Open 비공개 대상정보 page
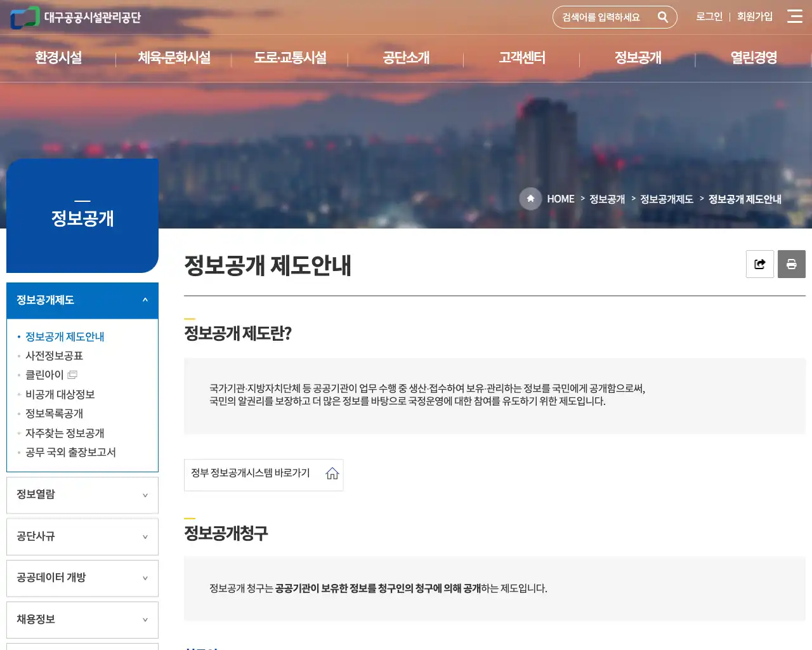 tap(61, 394)
